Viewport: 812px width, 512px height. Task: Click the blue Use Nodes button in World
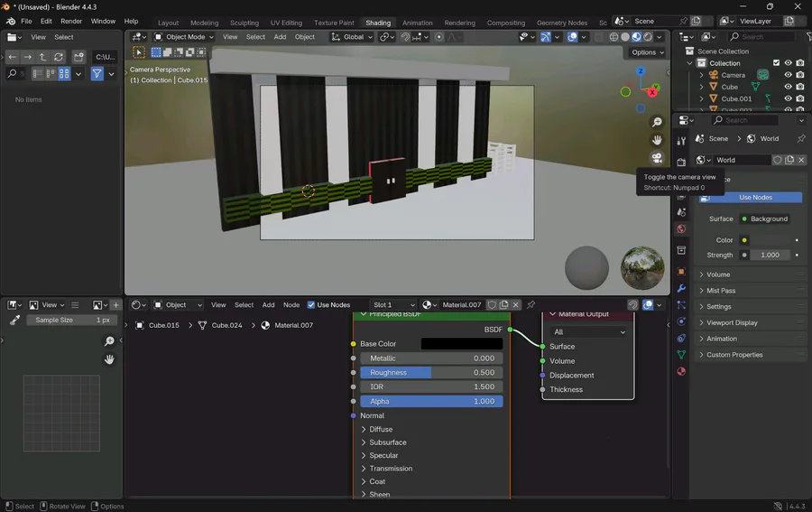pyautogui.click(x=751, y=198)
